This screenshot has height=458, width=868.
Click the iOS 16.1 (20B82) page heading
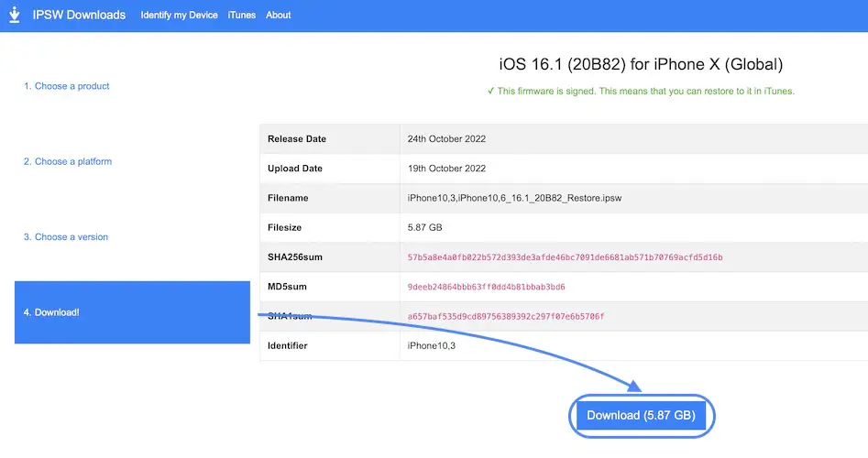(x=641, y=65)
